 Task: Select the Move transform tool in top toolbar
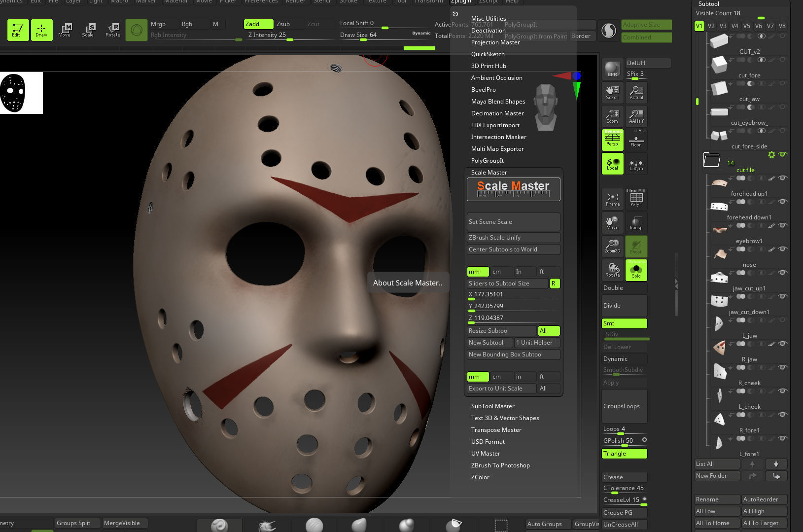(65, 30)
